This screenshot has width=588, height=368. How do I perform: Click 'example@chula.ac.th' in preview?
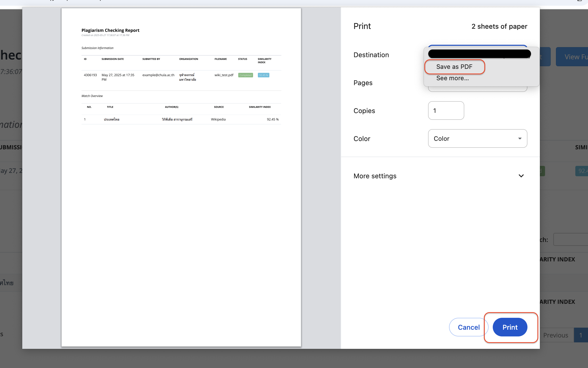158,75
